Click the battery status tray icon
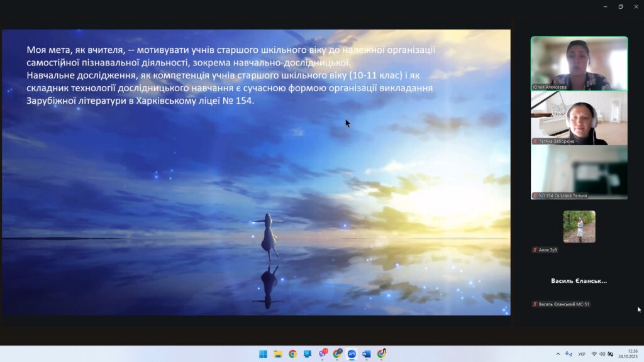 [610, 354]
